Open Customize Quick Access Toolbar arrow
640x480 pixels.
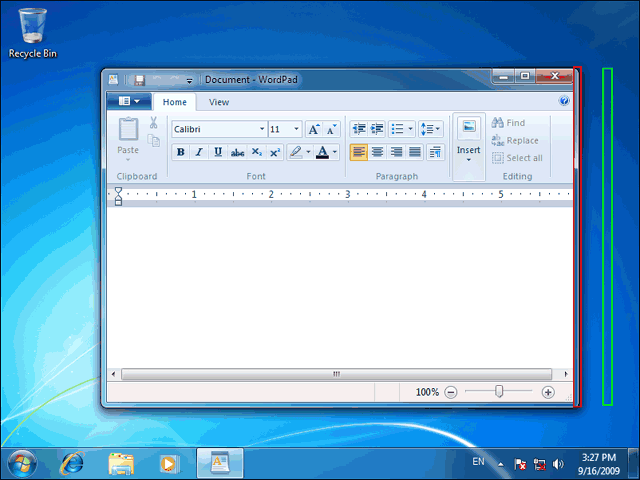(189, 81)
